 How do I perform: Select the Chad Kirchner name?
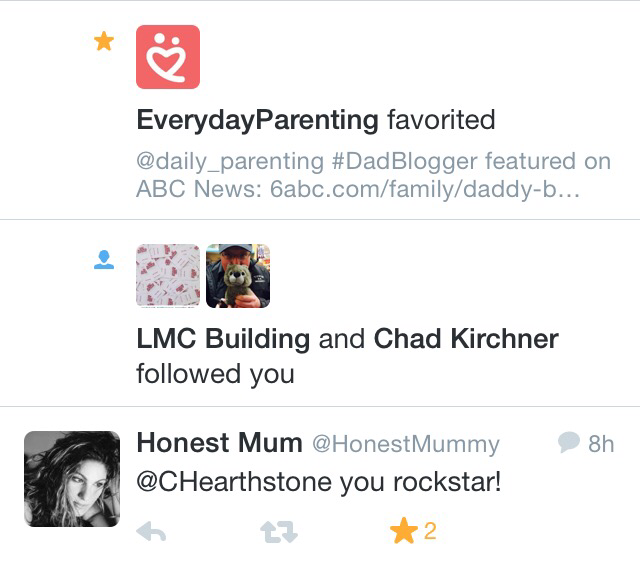coord(466,338)
